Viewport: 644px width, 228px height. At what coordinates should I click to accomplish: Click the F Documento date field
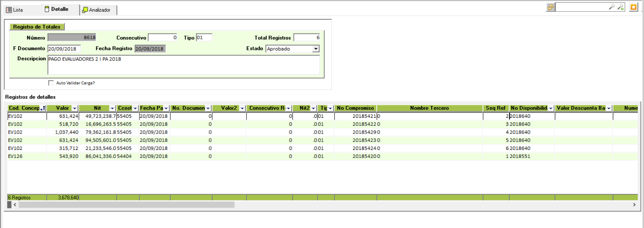coord(64,49)
